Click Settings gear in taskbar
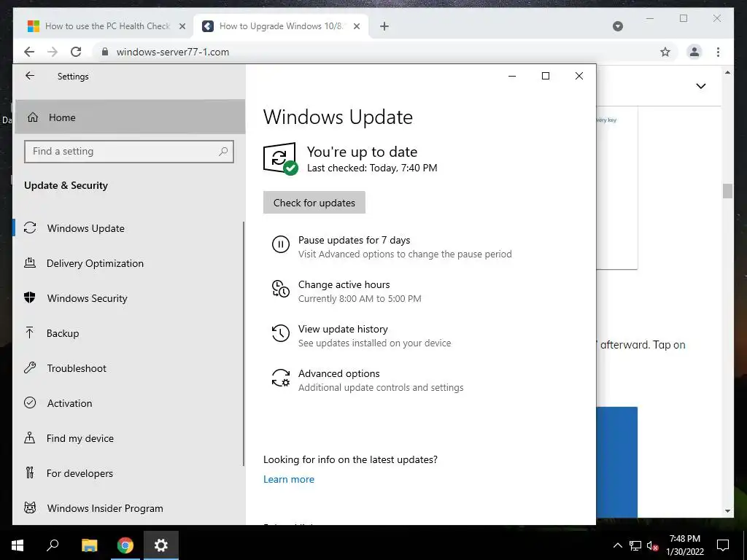 [x=161, y=545]
